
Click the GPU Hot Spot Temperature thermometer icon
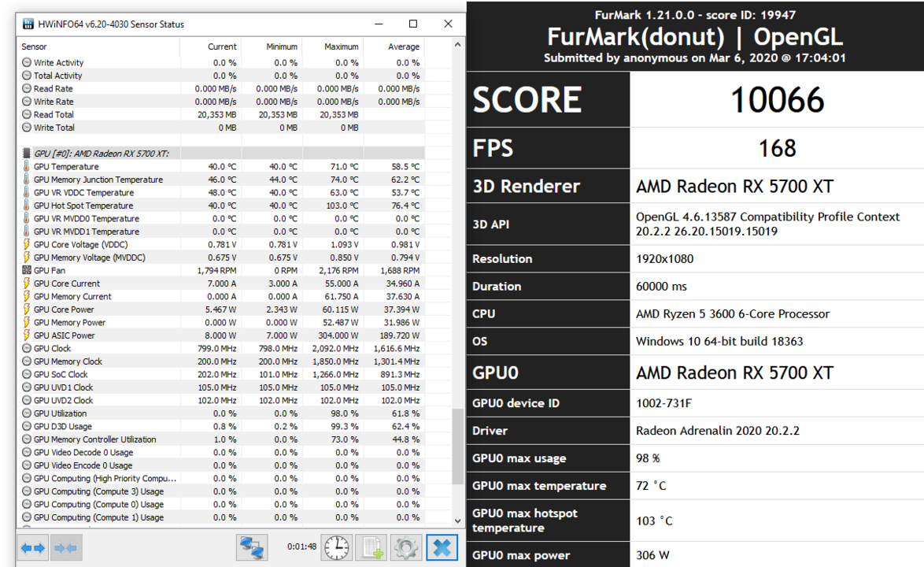click(27, 206)
